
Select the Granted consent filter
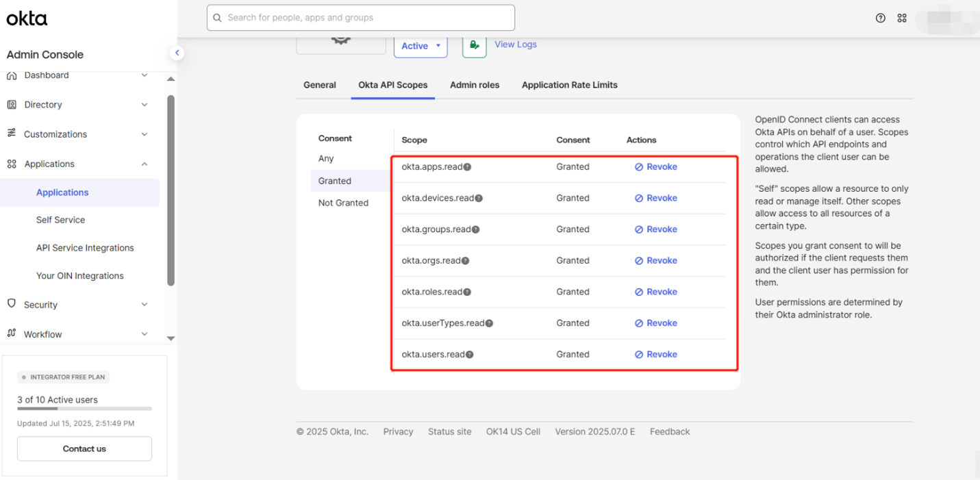point(334,181)
